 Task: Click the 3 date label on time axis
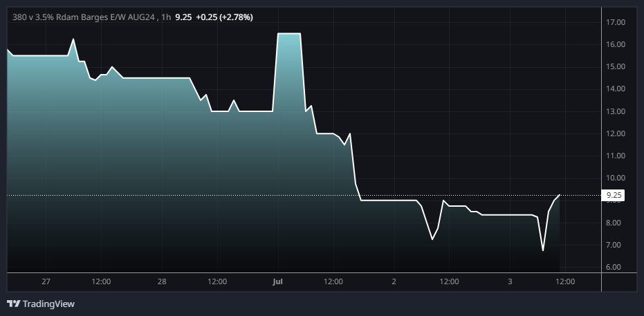510,281
